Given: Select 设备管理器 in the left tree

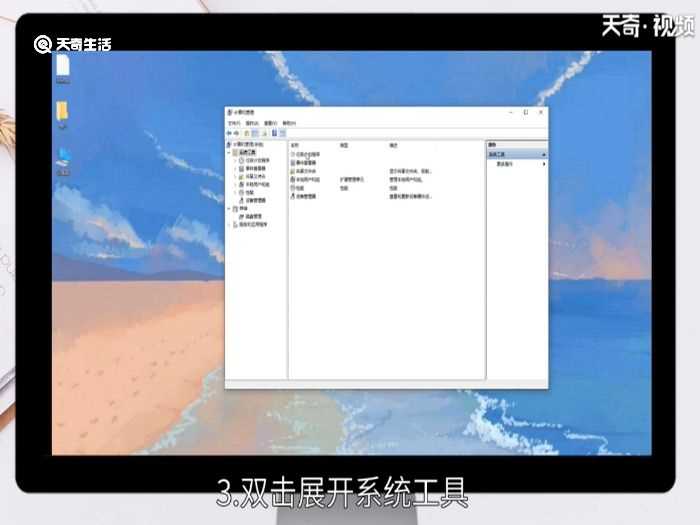Looking at the screenshot, I should (256, 200).
